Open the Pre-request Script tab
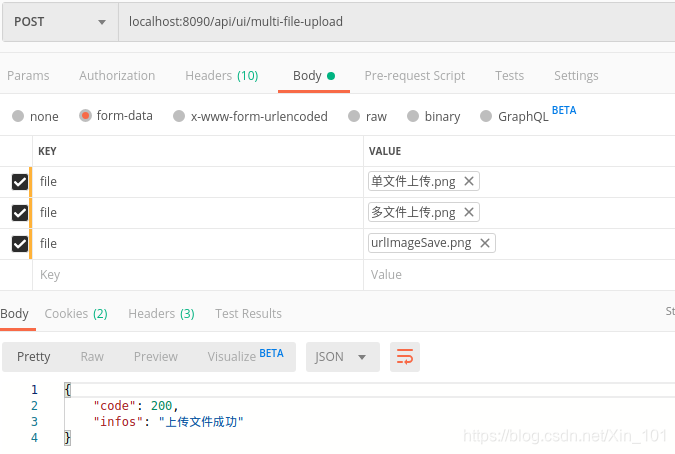This screenshot has height=454, width=675. 415,76
